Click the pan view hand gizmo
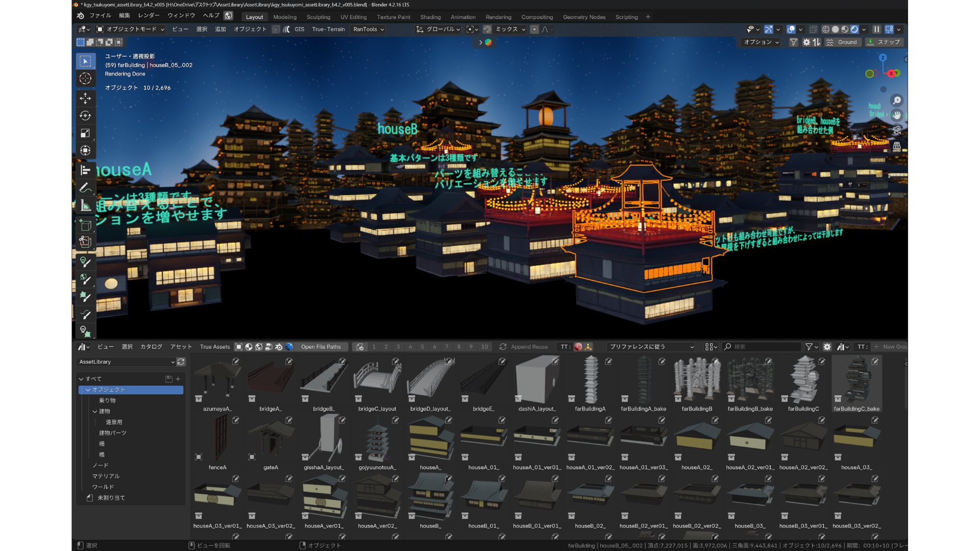Image resolution: width=980 pixels, height=551 pixels. coord(897,115)
